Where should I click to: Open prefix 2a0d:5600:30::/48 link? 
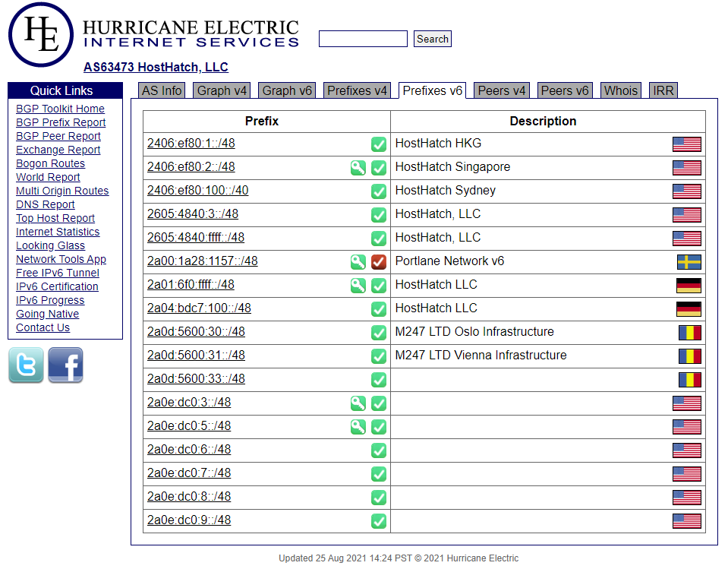[x=196, y=332]
